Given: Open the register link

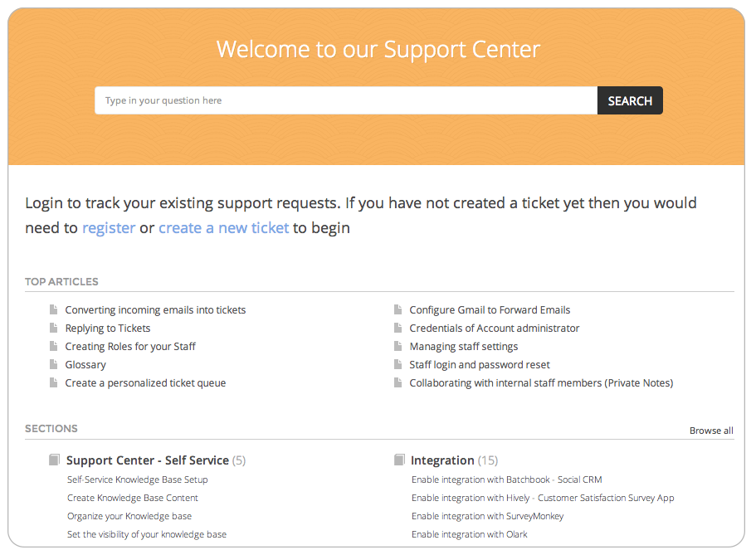Looking at the screenshot, I should (109, 227).
